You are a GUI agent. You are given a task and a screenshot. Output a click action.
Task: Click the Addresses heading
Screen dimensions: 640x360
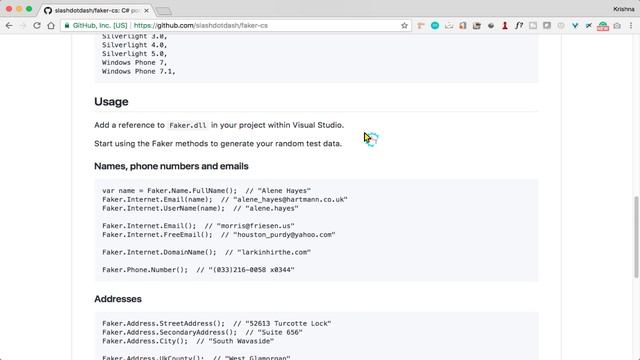(x=118, y=299)
